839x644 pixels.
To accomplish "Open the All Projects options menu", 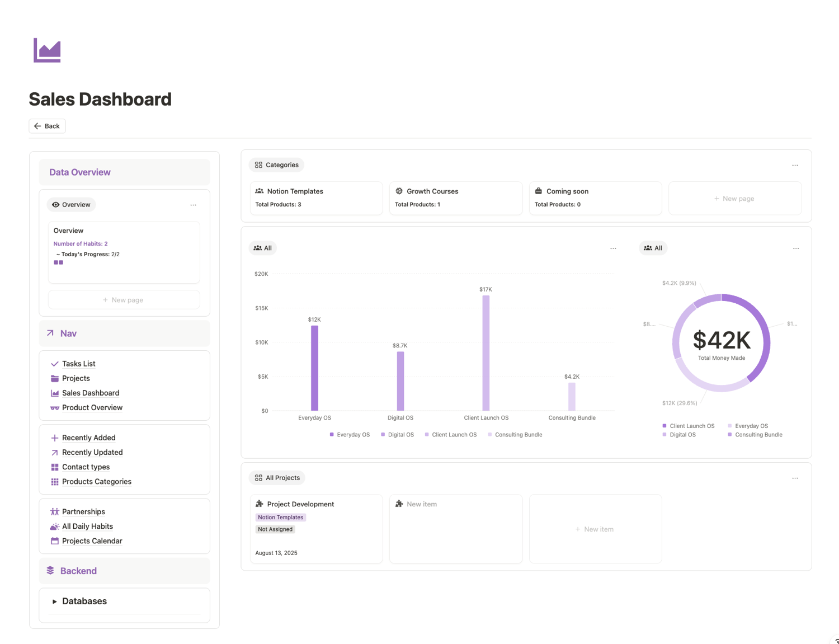I will pyautogui.click(x=795, y=478).
